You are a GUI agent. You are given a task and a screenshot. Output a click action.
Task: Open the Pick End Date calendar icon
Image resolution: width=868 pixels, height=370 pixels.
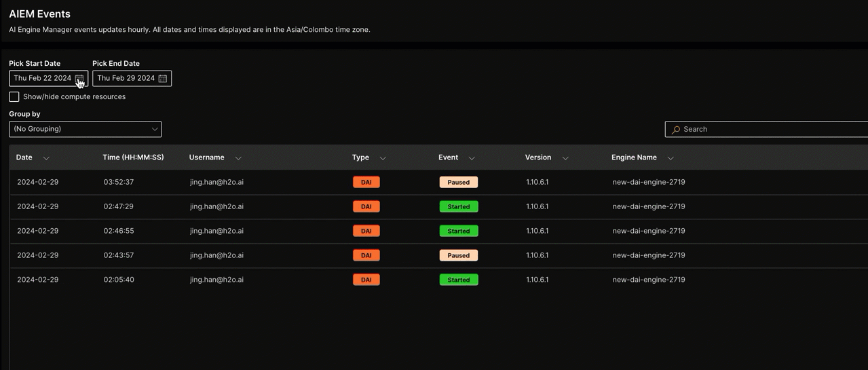click(163, 79)
